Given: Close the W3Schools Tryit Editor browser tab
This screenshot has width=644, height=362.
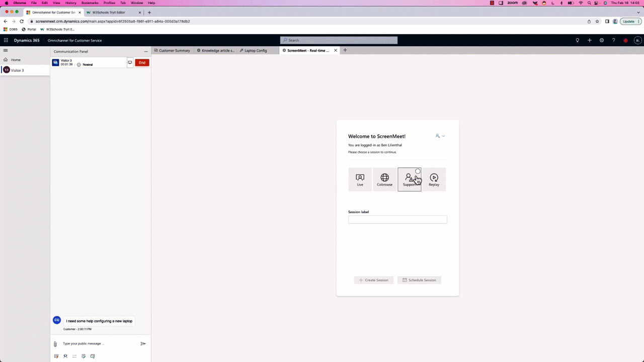Looking at the screenshot, I should tap(140, 12).
